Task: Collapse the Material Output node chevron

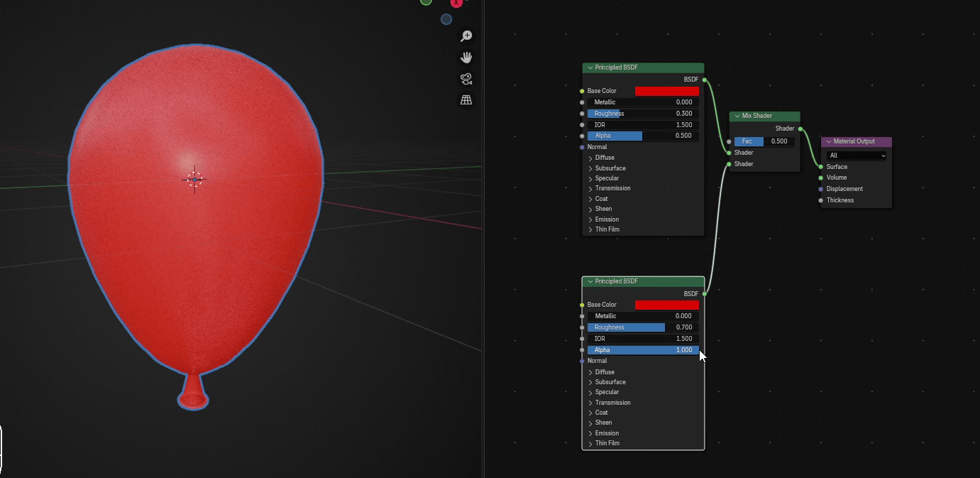Action: [829, 141]
